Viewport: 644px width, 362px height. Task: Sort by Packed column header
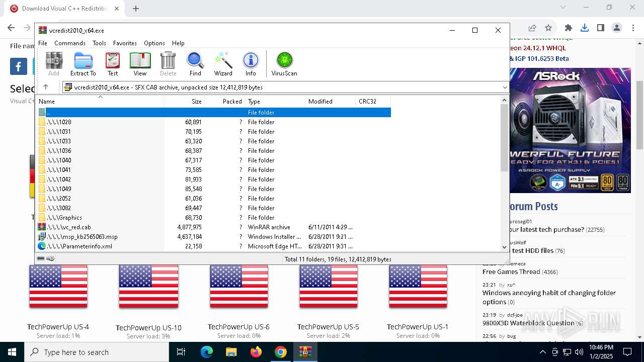point(225,101)
